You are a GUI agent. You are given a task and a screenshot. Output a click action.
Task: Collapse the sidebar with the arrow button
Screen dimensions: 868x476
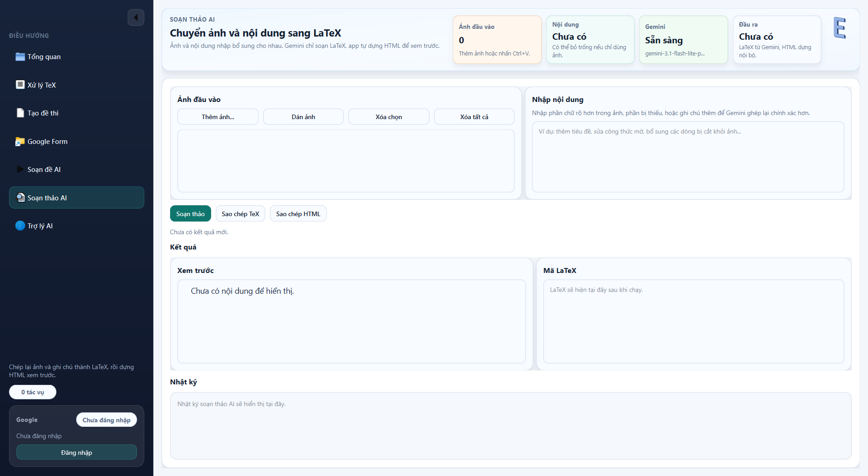click(136, 18)
